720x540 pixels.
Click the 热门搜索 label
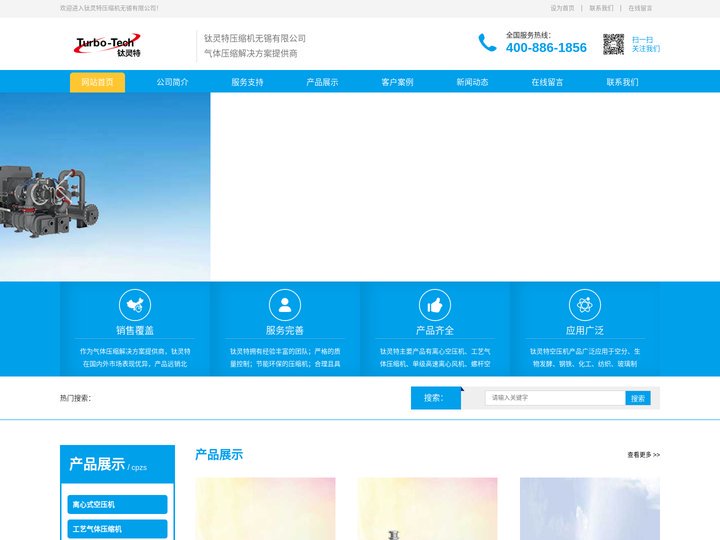75,398
